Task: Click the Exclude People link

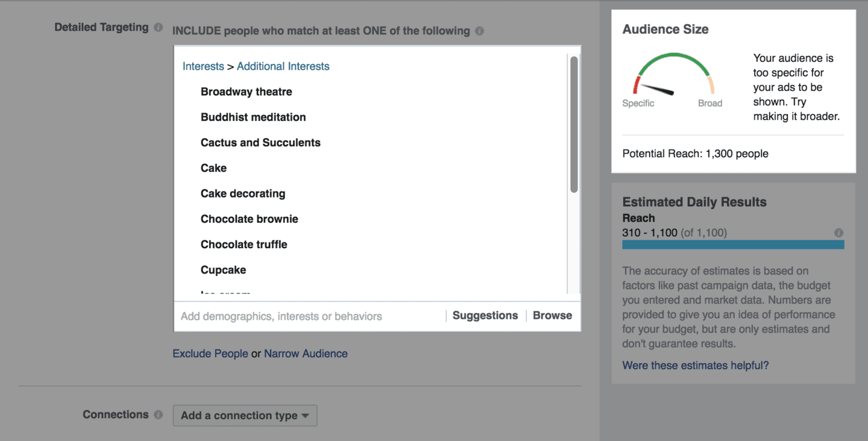Action: (x=210, y=354)
